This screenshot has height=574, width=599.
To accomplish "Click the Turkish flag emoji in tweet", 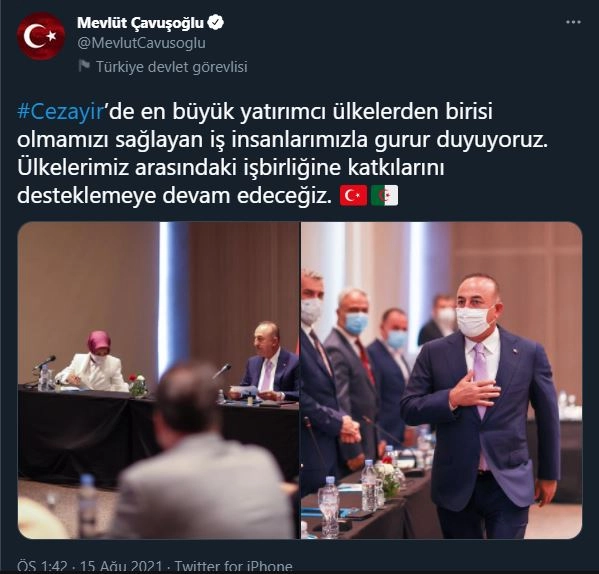I will pyautogui.click(x=353, y=196).
